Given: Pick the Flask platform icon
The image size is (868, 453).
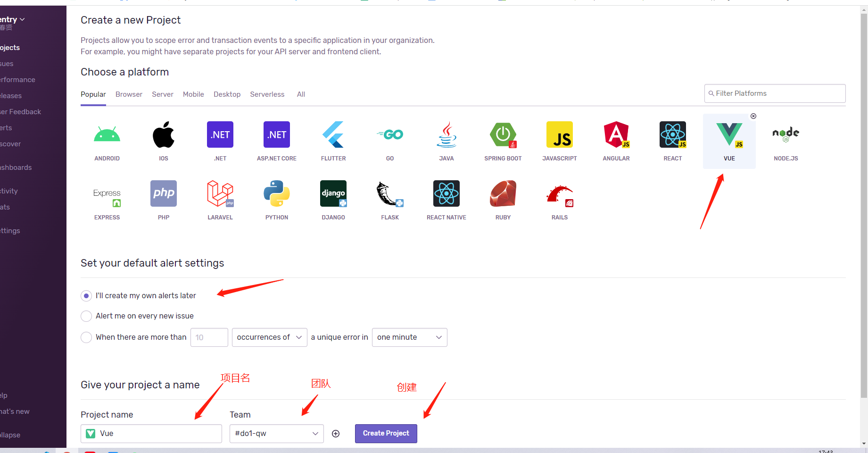Looking at the screenshot, I should (390, 193).
